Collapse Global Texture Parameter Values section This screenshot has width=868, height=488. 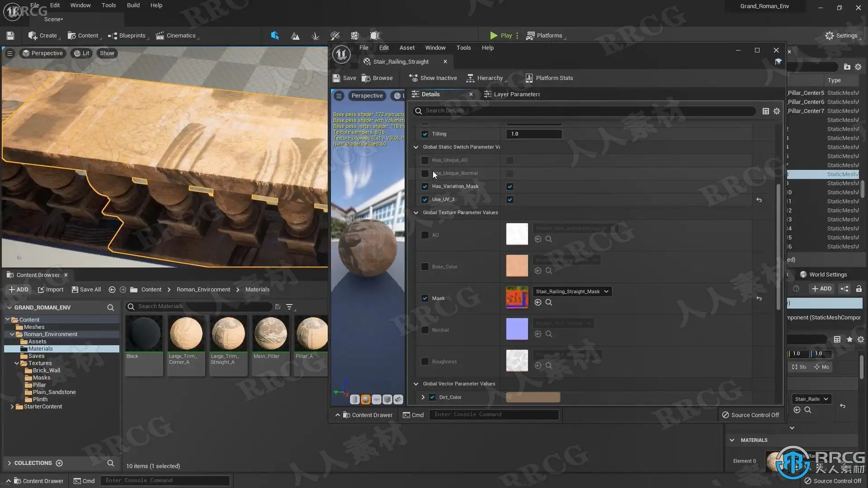pos(416,212)
